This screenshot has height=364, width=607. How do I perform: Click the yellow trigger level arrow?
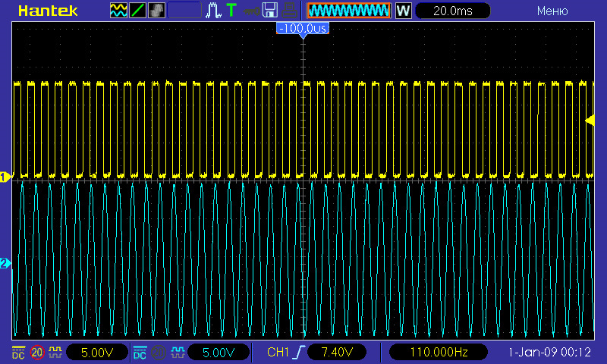(590, 121)
